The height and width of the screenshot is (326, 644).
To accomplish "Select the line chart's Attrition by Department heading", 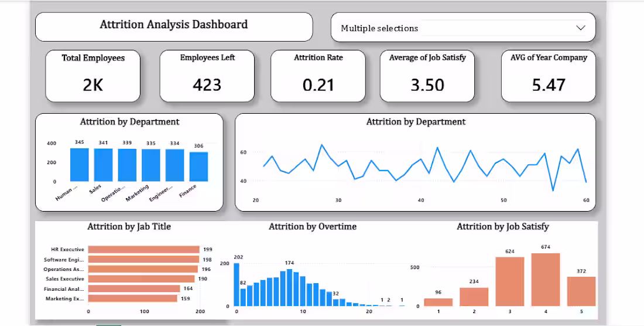I will click(x=416, y=122).
